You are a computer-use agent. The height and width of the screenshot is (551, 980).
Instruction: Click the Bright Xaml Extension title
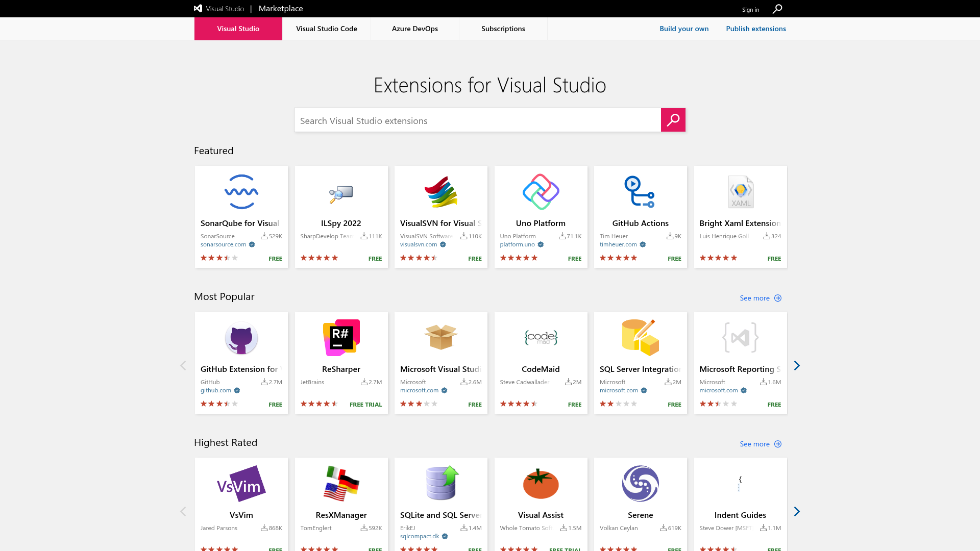[740, 223]
